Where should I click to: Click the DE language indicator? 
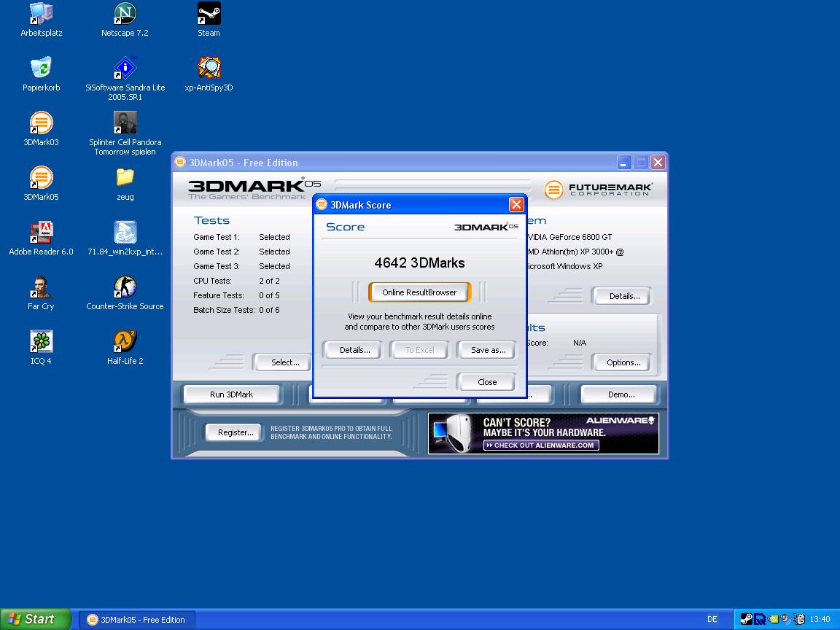pyautogui.click(x=712, y=619)
